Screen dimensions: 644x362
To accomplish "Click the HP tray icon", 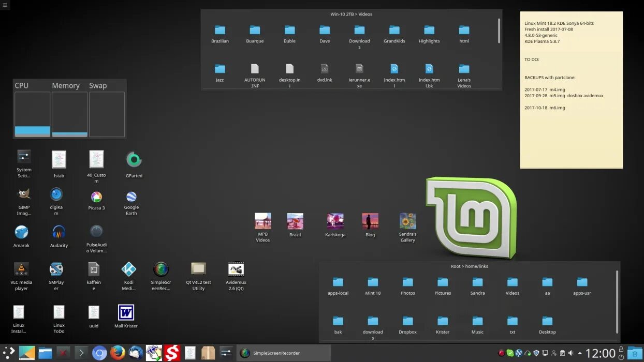I will click(519, 353).
